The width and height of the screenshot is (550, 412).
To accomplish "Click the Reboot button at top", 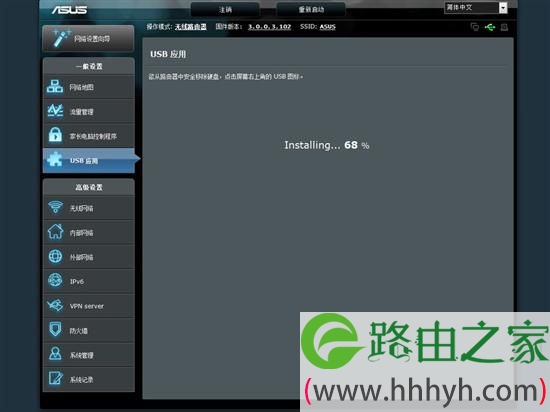I will (x=311, y=9).
